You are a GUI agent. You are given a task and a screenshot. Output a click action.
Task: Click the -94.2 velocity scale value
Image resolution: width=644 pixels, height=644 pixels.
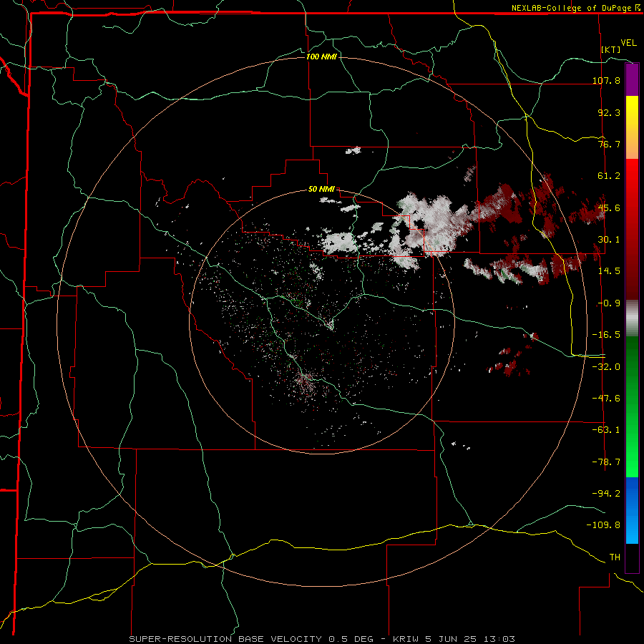(606, 494)
